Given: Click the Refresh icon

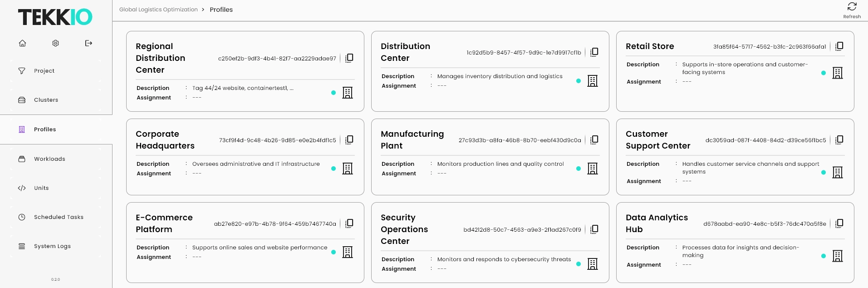Looking at the screenshot, I should [852, 7].
